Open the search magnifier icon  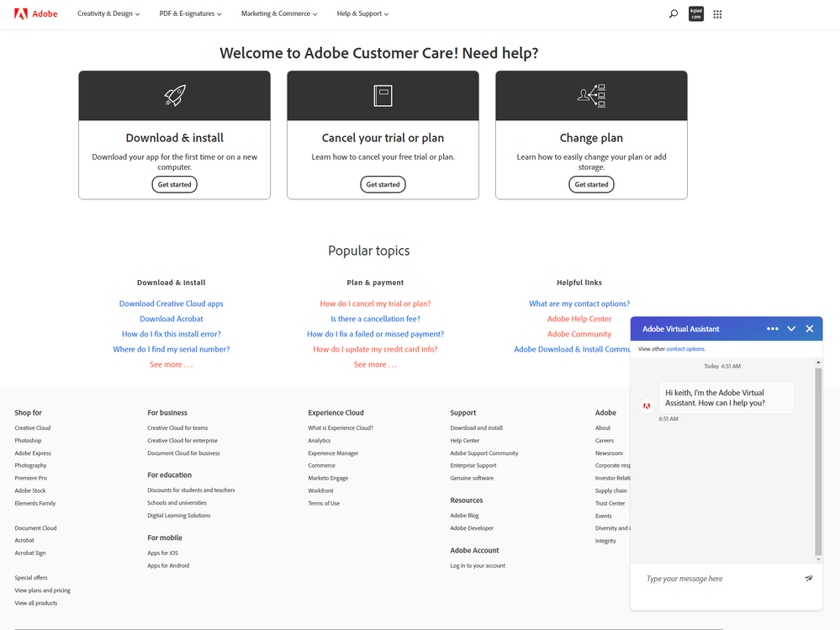coord(674,14)
